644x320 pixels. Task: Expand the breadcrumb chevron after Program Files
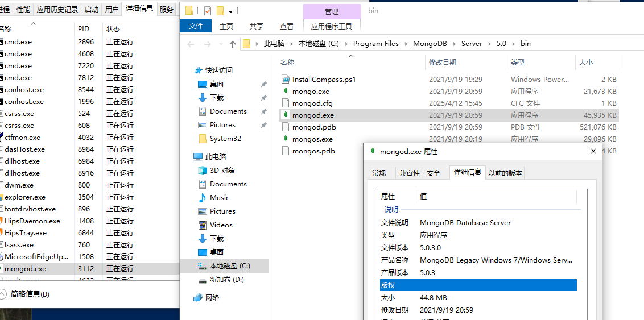(406, 44)
